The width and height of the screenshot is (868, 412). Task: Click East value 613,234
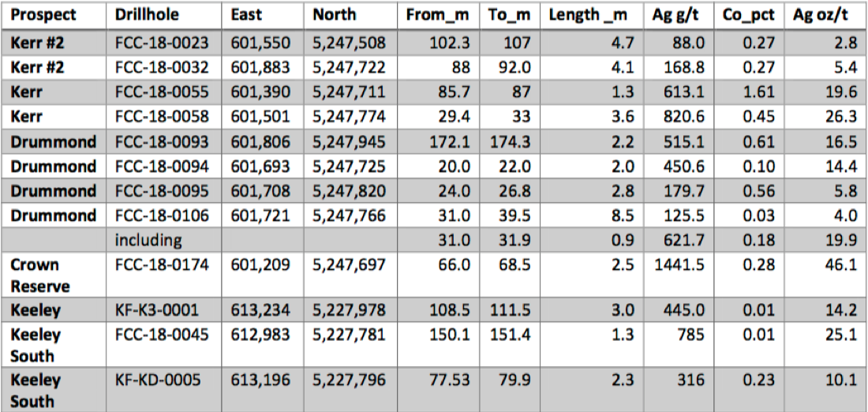(x=260, y=311)
